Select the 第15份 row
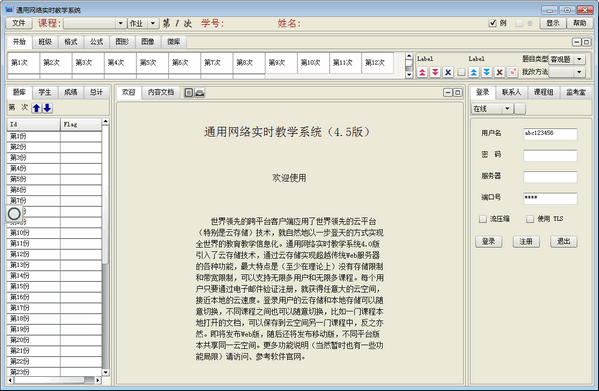Image resolution: width=599 pixels, height=391 pixels. (x=54, y=286)
